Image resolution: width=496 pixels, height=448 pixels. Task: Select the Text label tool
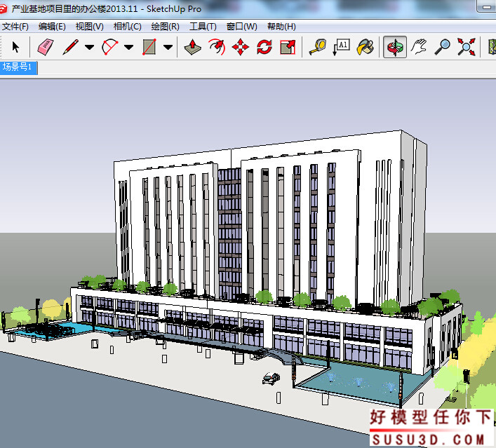(x=342, y=47)
